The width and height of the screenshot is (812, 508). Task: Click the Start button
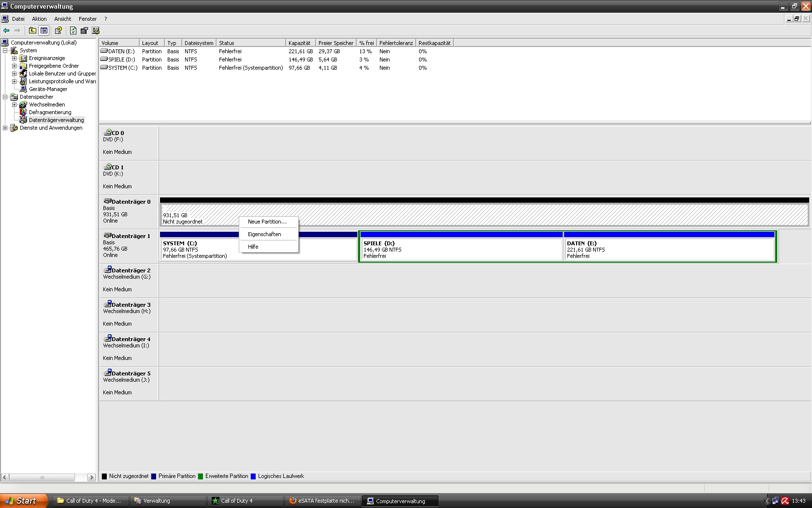[x=24, y=501]
